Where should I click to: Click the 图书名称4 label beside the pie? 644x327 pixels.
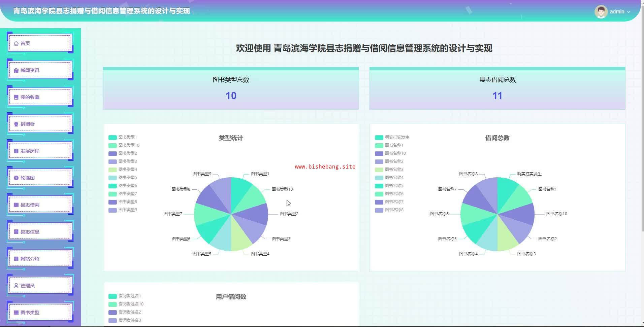[x=469, y=254]
